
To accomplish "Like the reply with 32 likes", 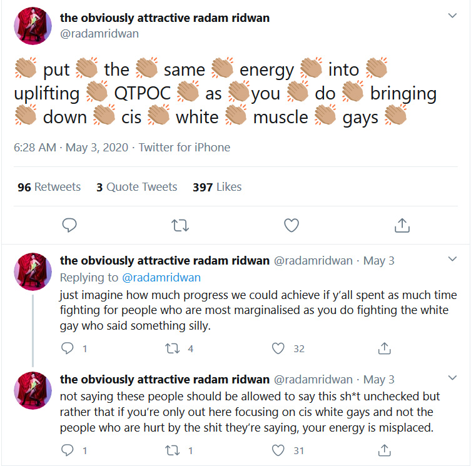I will click(x=278, y=348).
